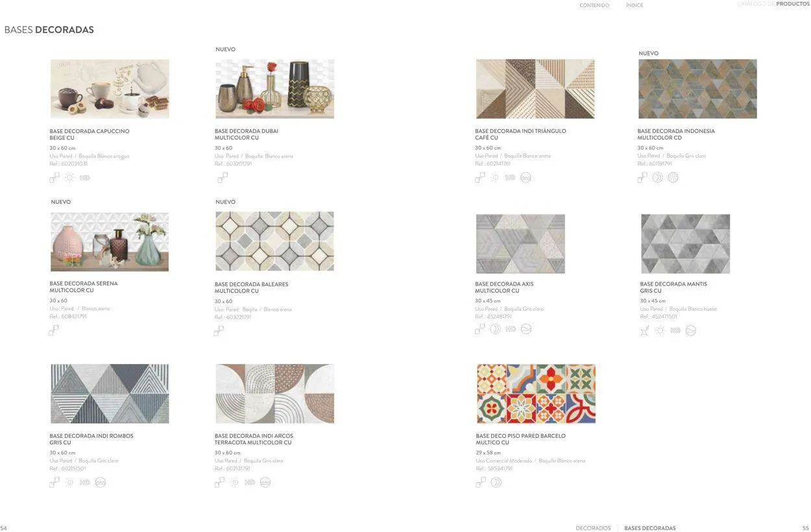
Task: Click the moon matte icon under Indonesia Multicolor
Action: [657, 178]
